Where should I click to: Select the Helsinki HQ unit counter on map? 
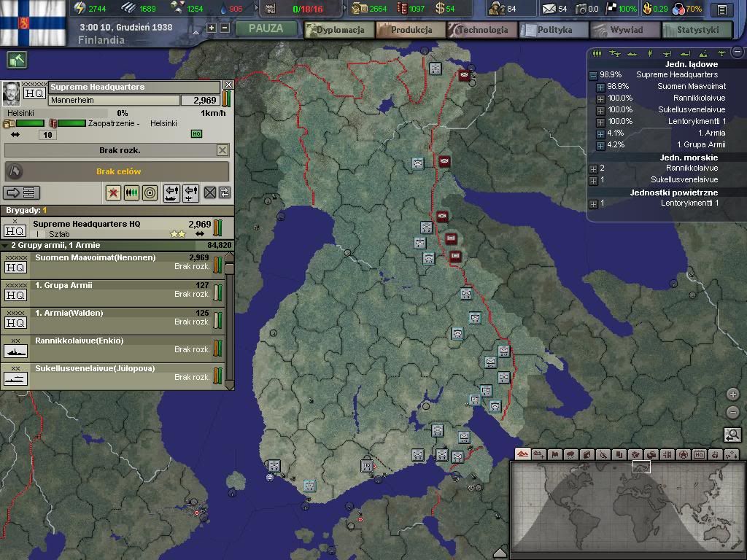click(x=367, y=465)
